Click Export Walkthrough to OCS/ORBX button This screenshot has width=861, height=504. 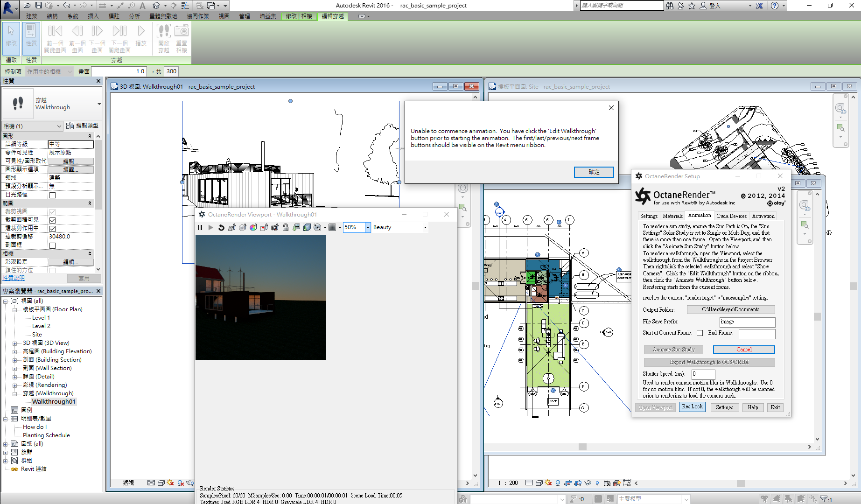click(x=709, y=362)
